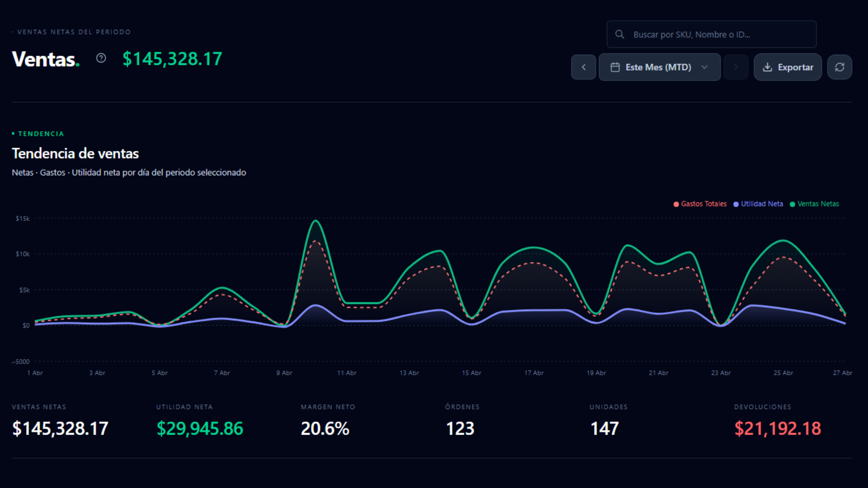Toggle the Gastos Totales legend series
The image size is (868, 488).
pyautogui.click(x=703, y=204)
